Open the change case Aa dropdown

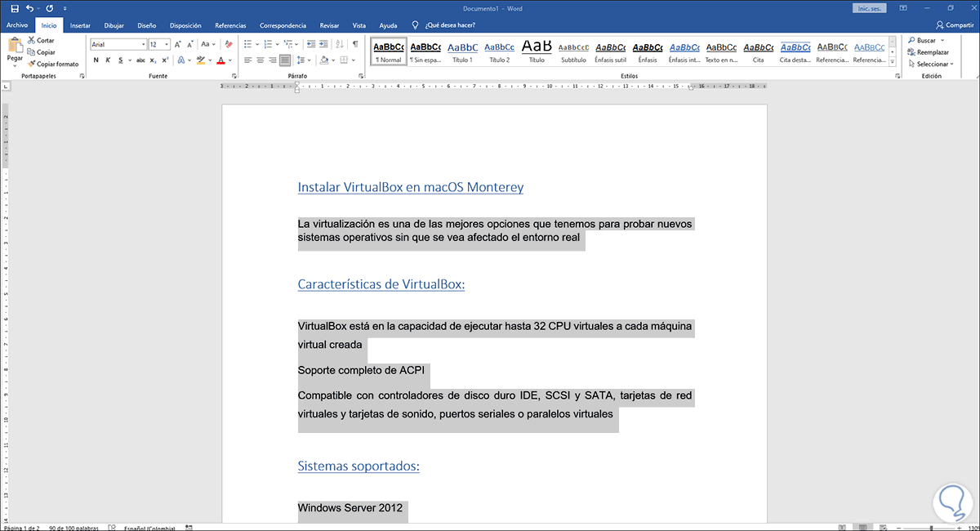208,44
